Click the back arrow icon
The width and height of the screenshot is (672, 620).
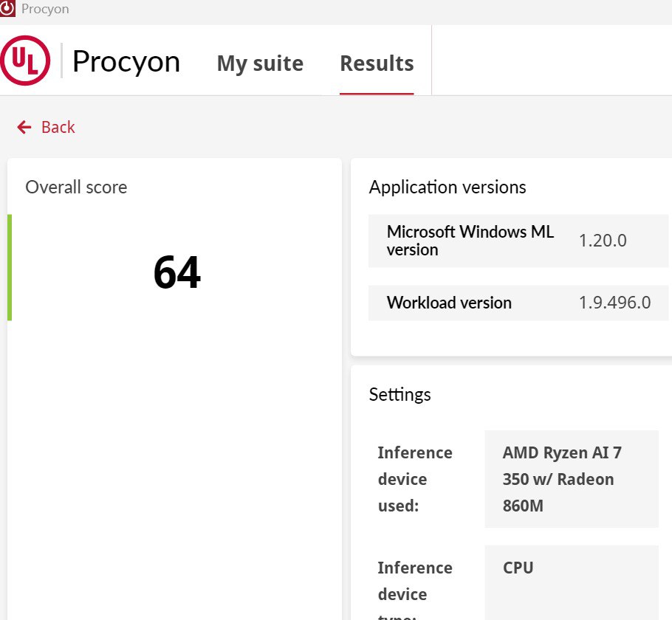coord(24,127)
